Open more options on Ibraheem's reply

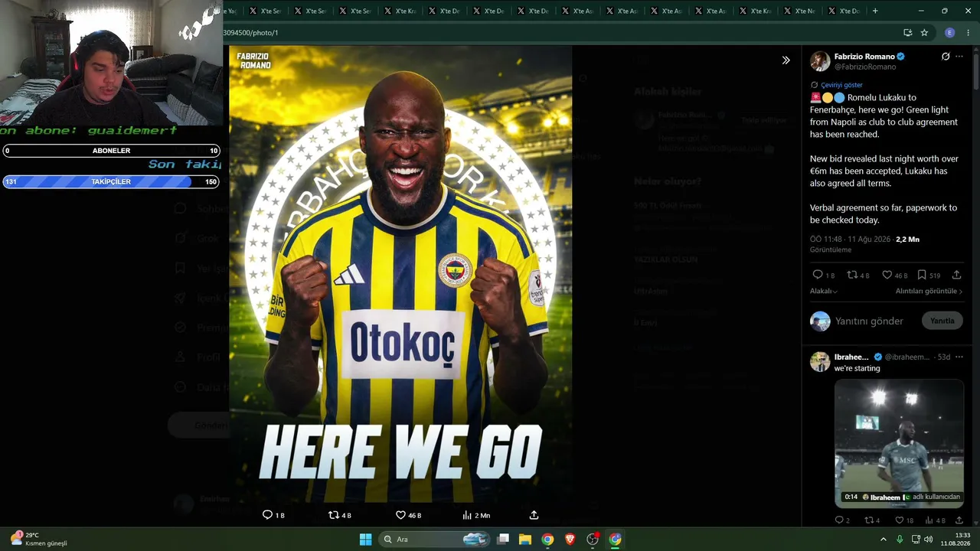click(x=959, y=357)
